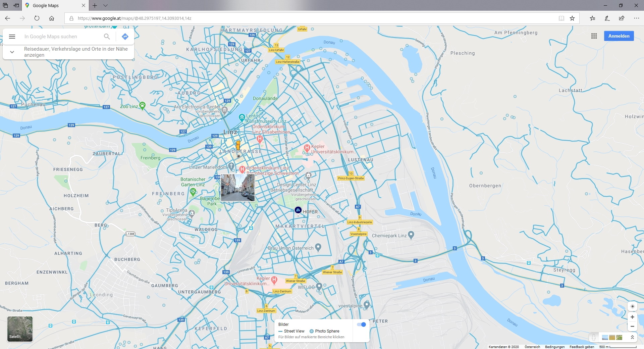The image size is (644, 349).
Task: Click the Linz-Industriezeile exit label
Action: [360, 222]
